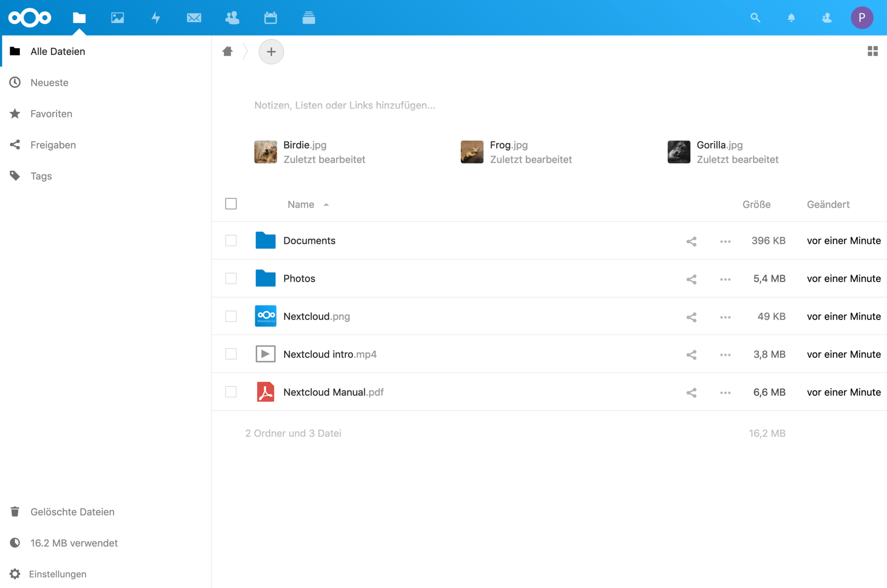Viewport: 887px width, 588px height.
Task: Select the Nextcloud intro.mp4 checkbox
Action: pos(231,354)
